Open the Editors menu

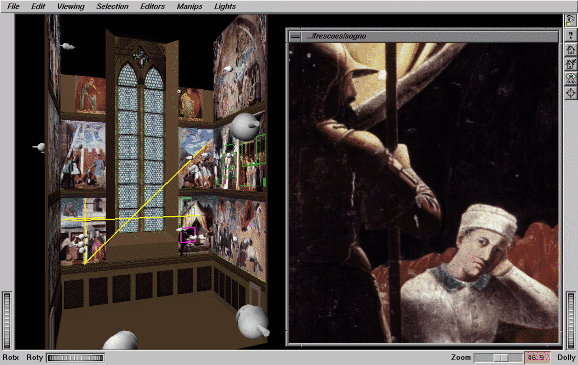[153, 6]
